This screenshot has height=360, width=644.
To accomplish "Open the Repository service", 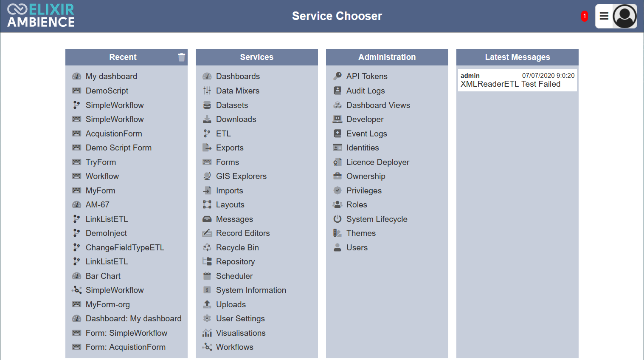I will coord(235,261).
